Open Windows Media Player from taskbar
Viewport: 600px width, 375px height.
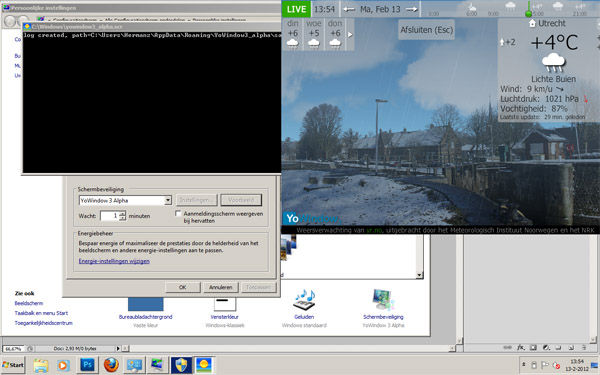tap(64, 365)
